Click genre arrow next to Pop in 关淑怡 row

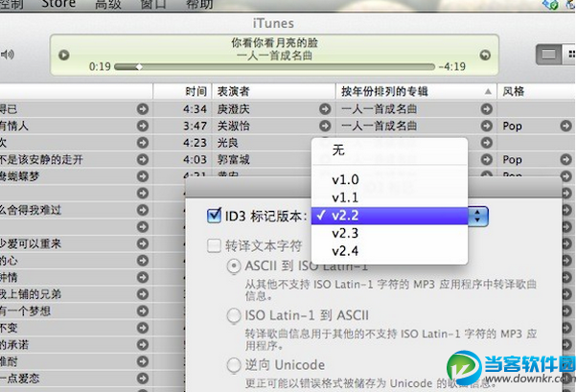click(565, 126)
